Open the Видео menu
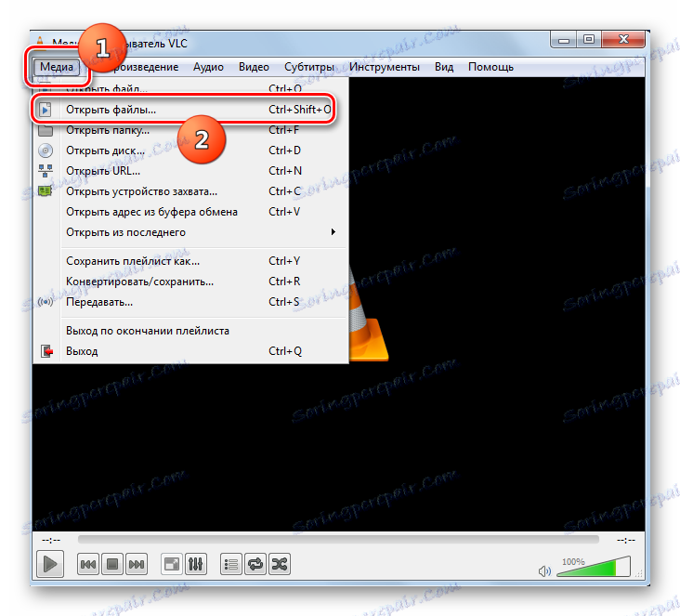This screenshot has width=680, height=616. click(254, 67)
